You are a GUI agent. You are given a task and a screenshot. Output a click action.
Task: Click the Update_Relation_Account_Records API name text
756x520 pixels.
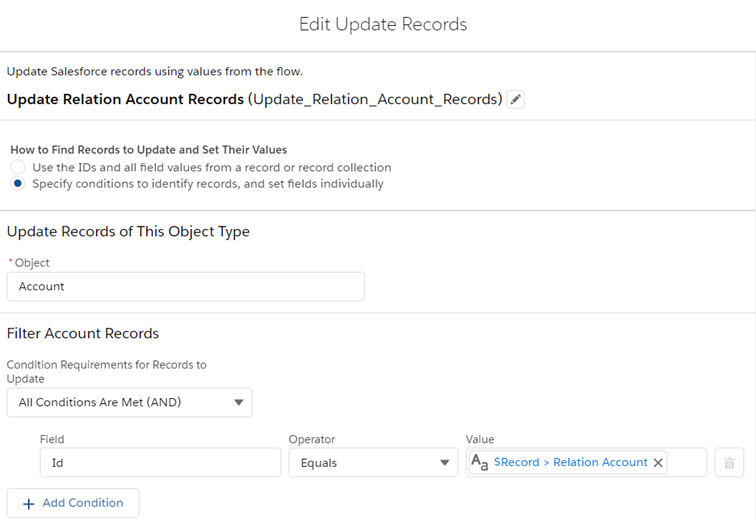376,99
